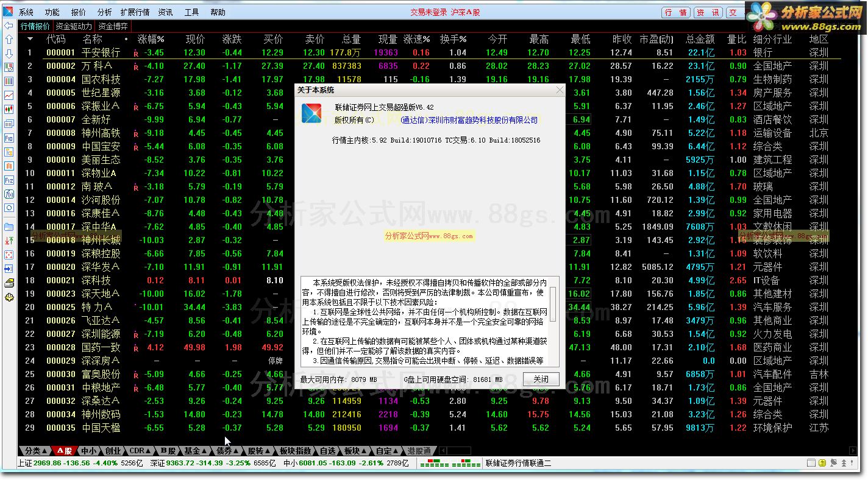Viewport: 868px width, 480px height.
Task: Click the 资讯 button at top right
Action: (708, 12)
